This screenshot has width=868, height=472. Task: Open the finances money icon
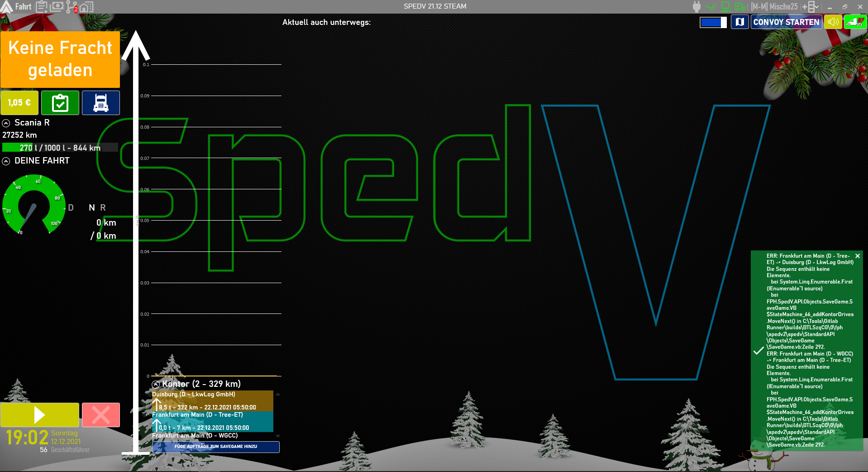(57, 7)
